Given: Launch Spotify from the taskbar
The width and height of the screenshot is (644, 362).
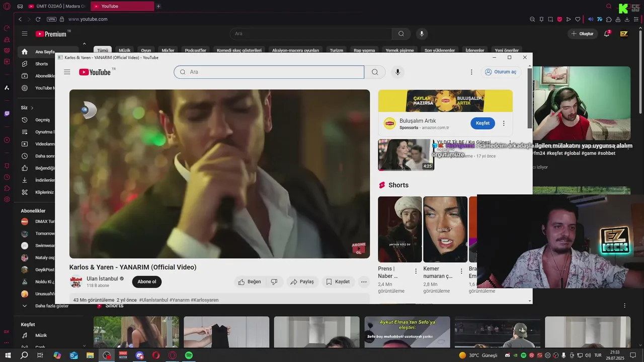Looking at the screenshot, I should (x=189, y=355).
